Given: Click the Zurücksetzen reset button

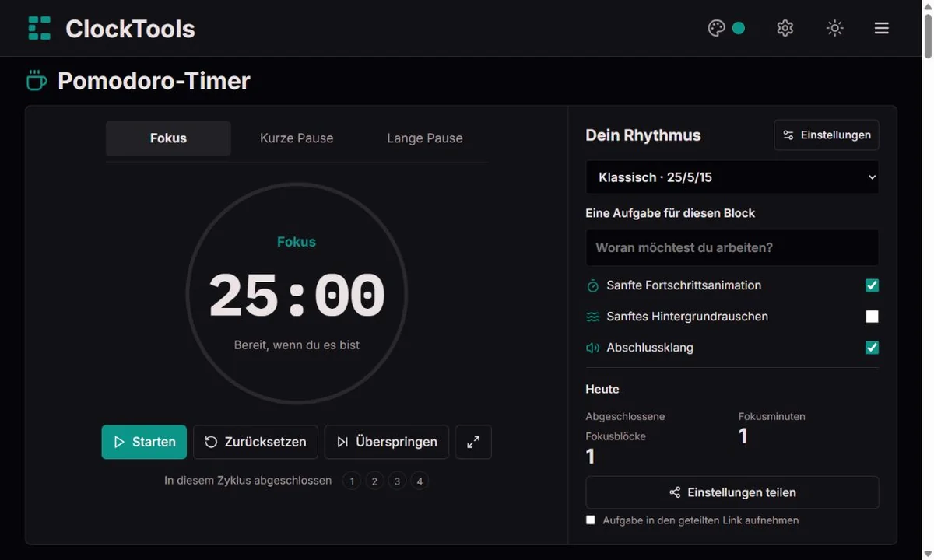Looking at the screenshot, I should pyautogui.click(x=255, y=442).
